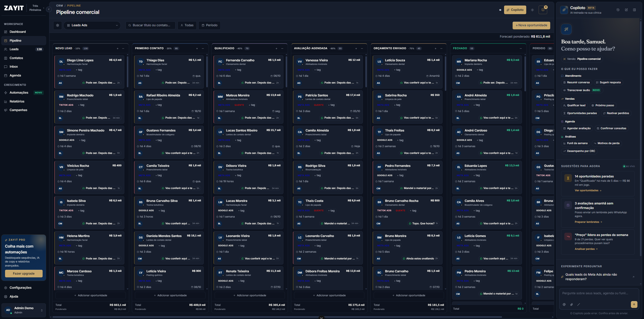The height and width of the screenshot is (319, 644).
Task: Click the plus icon in the Qualificado column header
Action: tap(276, 48)
